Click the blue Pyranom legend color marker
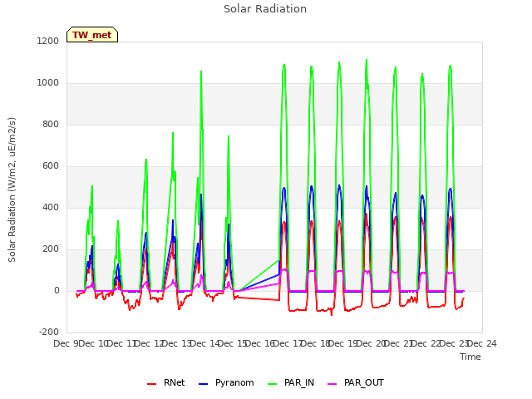This screenshot has width=532, height=399. pos(203,384)
